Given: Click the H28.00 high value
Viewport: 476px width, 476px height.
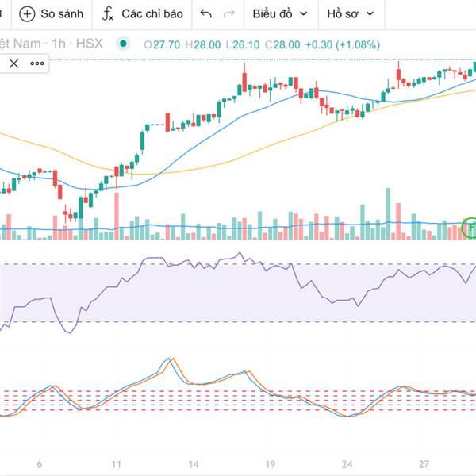Looking at the screenshot, I should point(203,45).
